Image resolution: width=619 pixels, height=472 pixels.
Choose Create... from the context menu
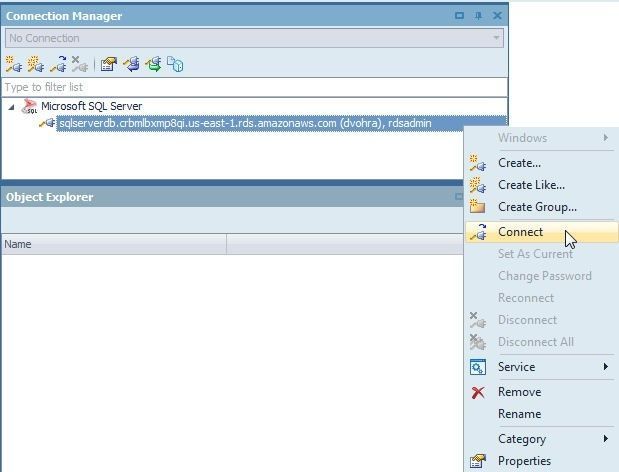click(x=541, y=163)
